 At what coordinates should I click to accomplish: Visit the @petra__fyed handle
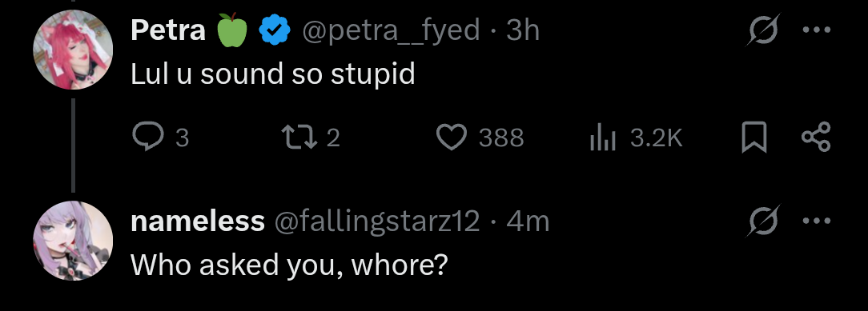(x=390, y=30)
